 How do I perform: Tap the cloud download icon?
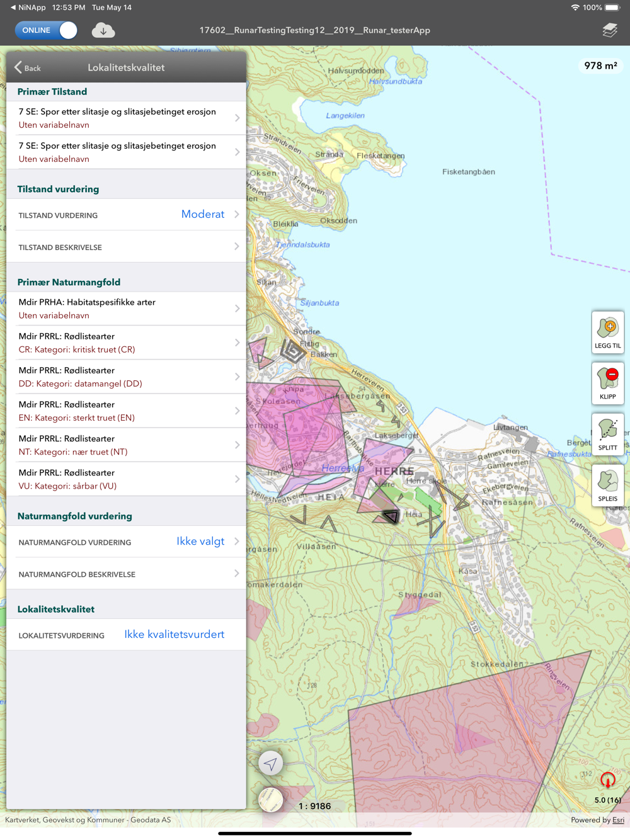coord(103,30)
